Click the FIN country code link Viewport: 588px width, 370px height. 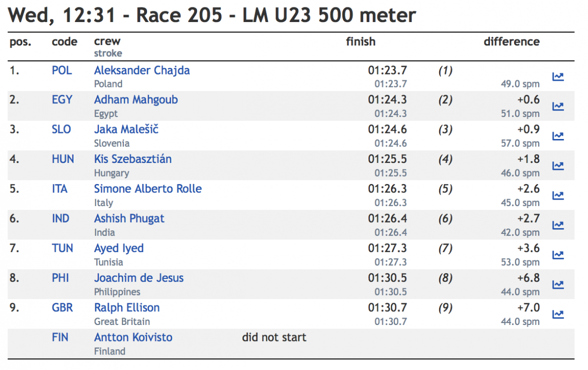(60, 338)
